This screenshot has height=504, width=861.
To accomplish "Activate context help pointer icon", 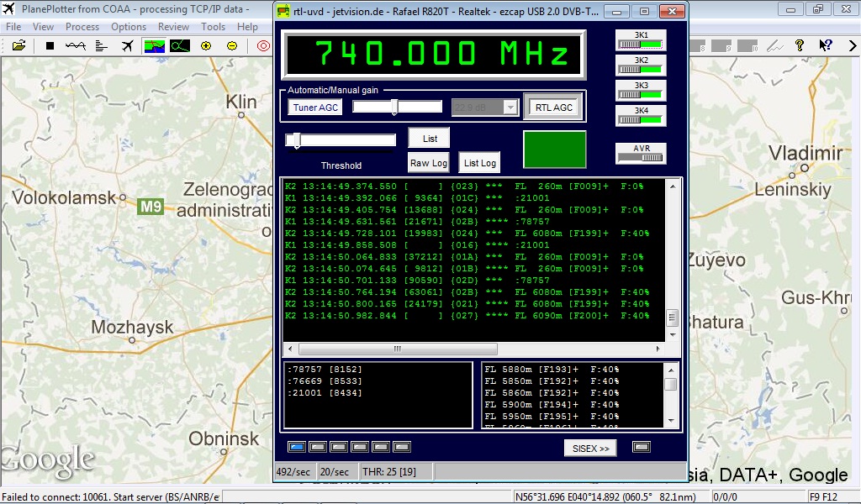I will (826, 45).
